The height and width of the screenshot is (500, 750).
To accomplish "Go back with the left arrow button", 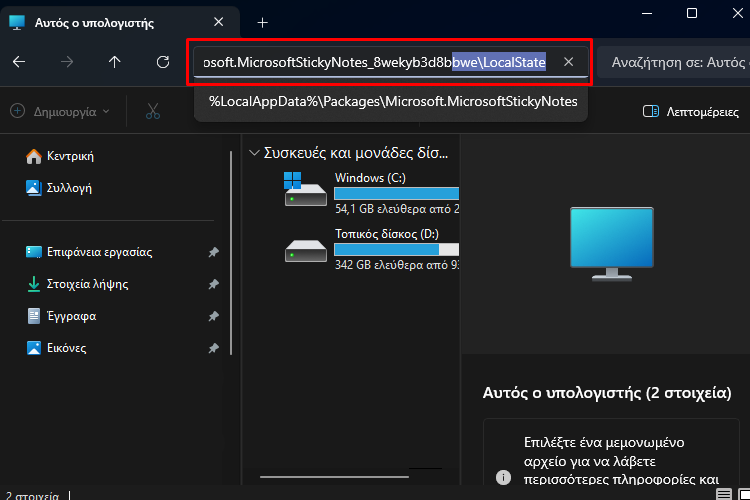I will pos(19,62).
